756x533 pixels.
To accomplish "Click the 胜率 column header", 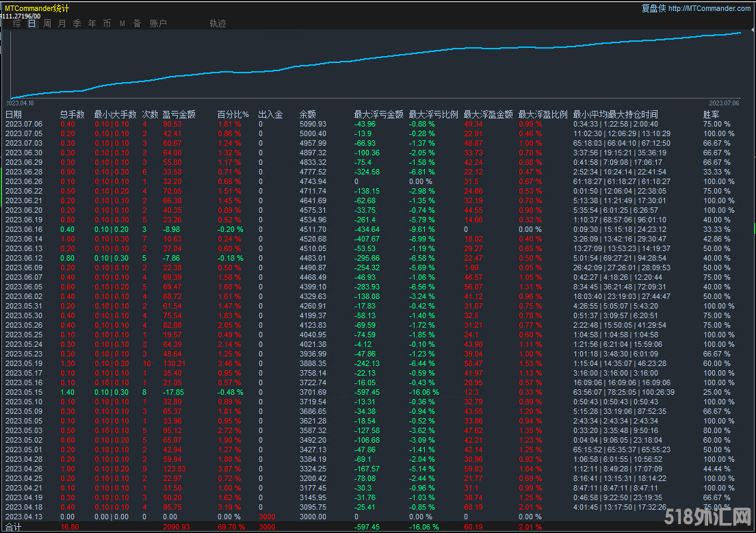I will [x=711, y=114].
